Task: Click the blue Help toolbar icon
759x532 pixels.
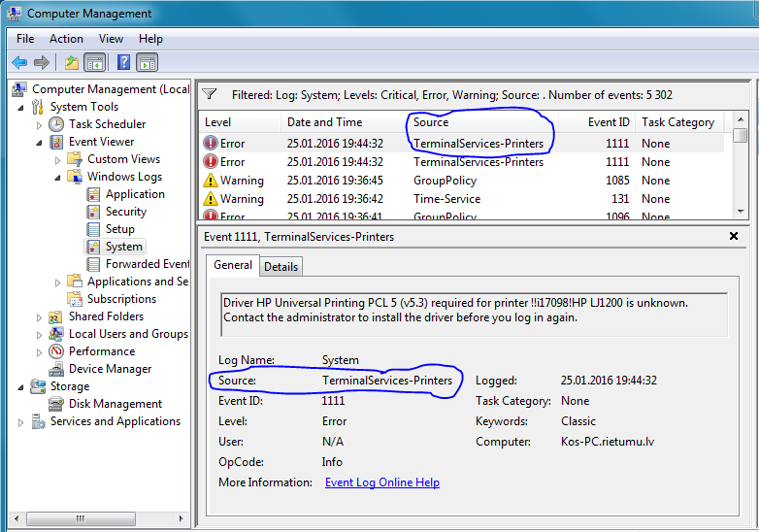Action: (x=123, y=62)
